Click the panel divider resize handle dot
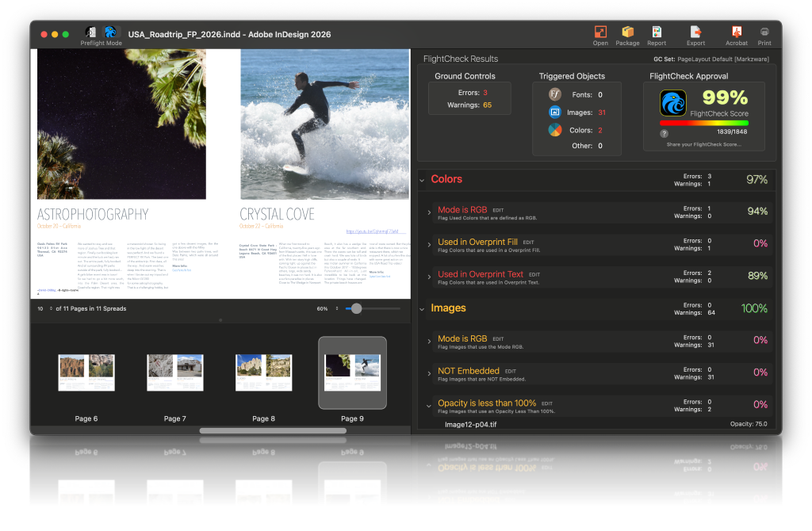Screen dimensions: 812x531 click(220, 320)
